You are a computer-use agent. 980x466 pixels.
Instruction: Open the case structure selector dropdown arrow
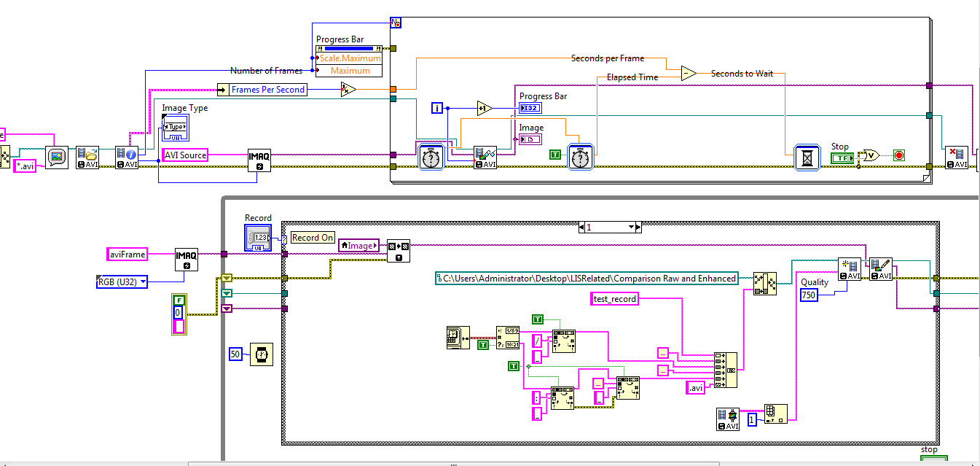[x=631, y=228]
